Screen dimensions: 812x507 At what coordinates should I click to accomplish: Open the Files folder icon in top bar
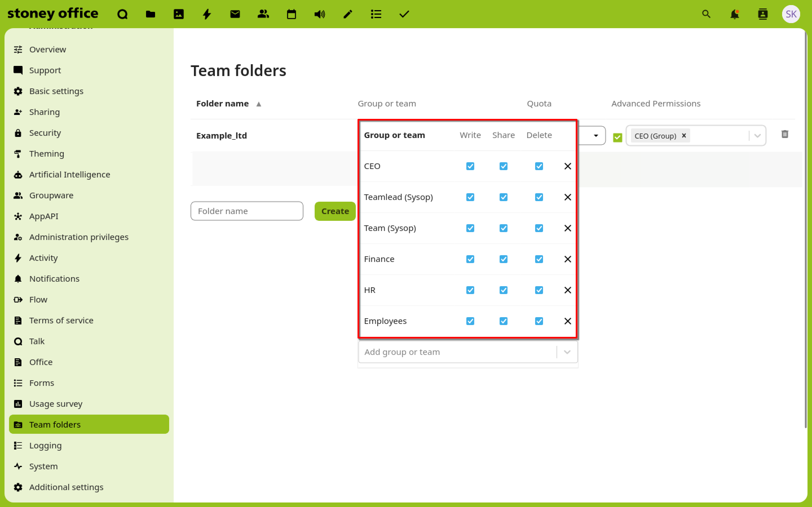tap(150, 14)
